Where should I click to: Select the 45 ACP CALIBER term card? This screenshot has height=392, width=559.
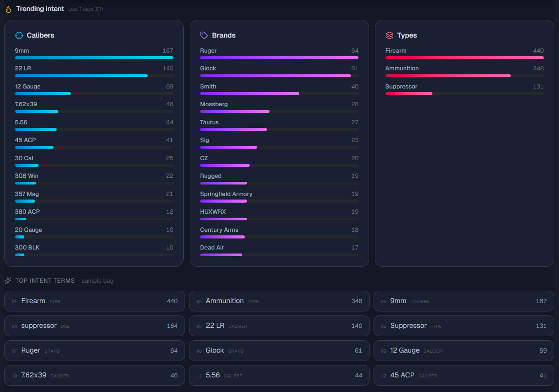(464, 375)
